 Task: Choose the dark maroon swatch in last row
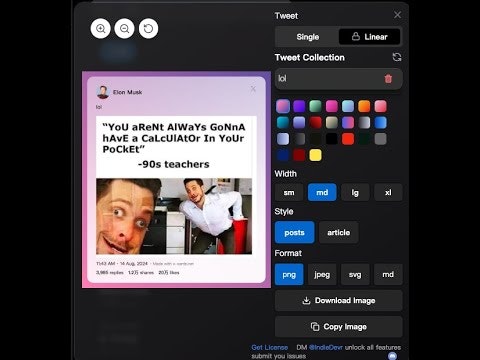tap(299, 155)
